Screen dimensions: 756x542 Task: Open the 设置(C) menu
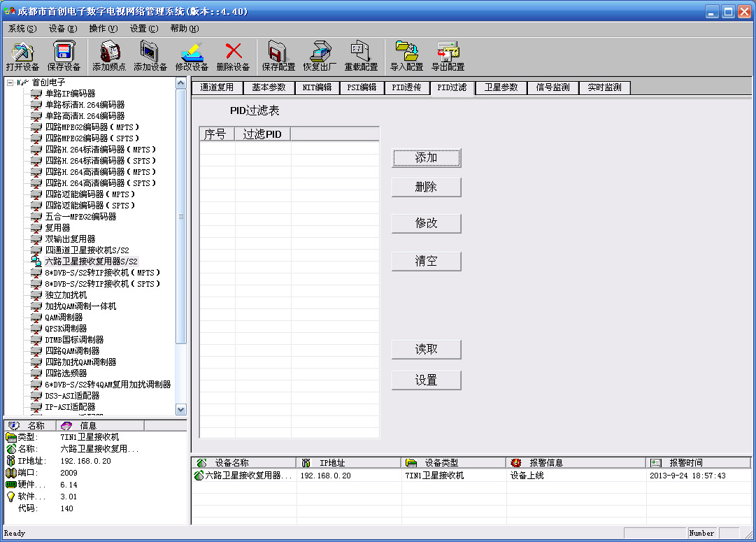point(143,29)
